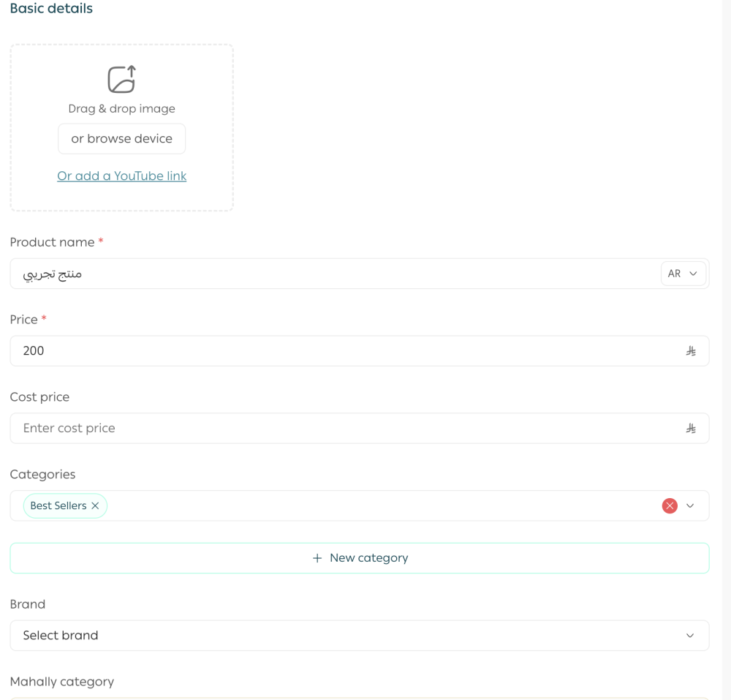Viewport: 731px width, 700px height.
Task: Click the Mahally category label
Action: click(x=62, y=682)
